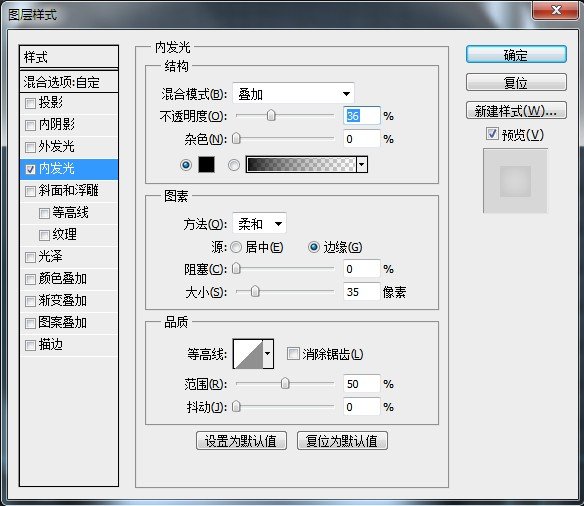Click the 阻塞 value field
This screenshot has height=506, width=584.
362,269
